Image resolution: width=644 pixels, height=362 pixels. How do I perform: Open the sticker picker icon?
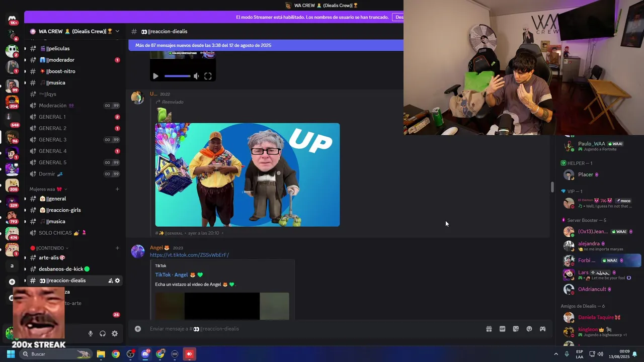coord(516,329)
